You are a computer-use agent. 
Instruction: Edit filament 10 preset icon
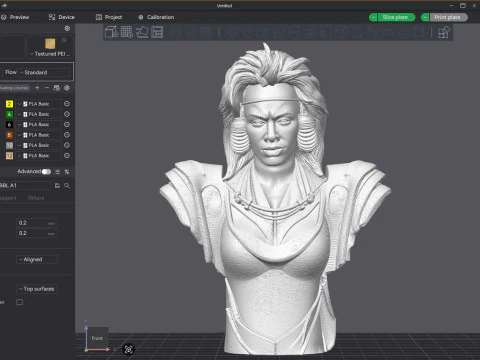pyautogui.click(x=67, y=145)
